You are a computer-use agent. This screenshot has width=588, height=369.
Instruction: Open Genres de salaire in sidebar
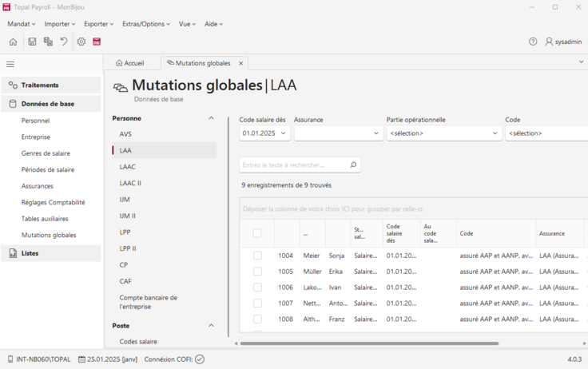click(x=46, y=153)
